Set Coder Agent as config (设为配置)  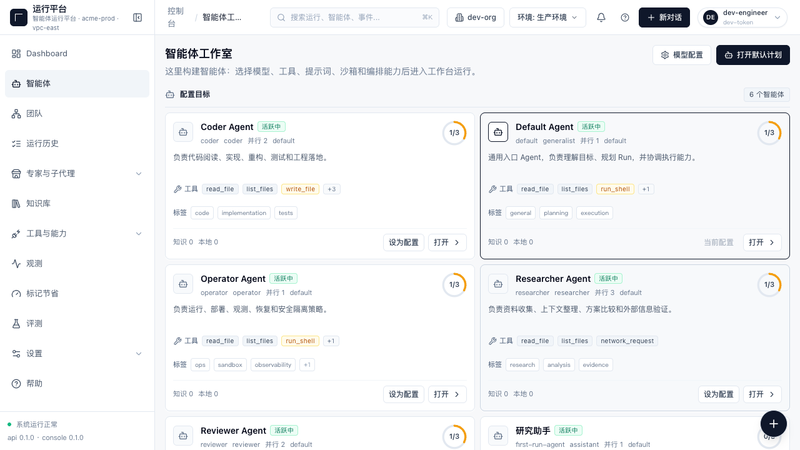(404, 242)
